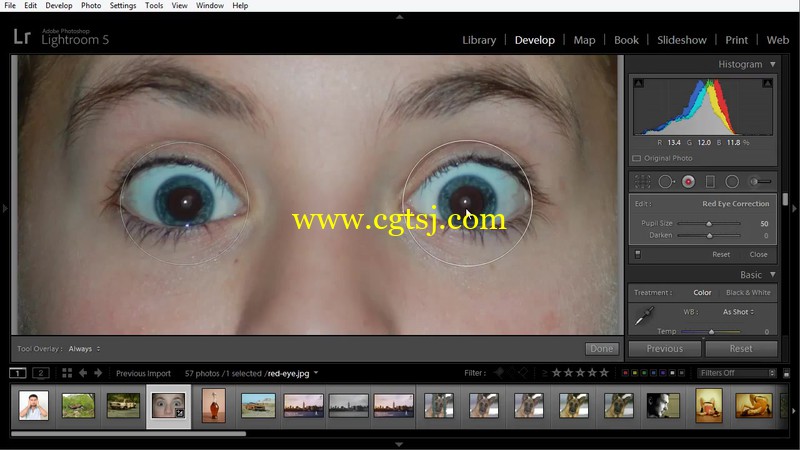Click Previous Import source label
The height and width of the screenshot is (450, 800).
tap(143, 373)
